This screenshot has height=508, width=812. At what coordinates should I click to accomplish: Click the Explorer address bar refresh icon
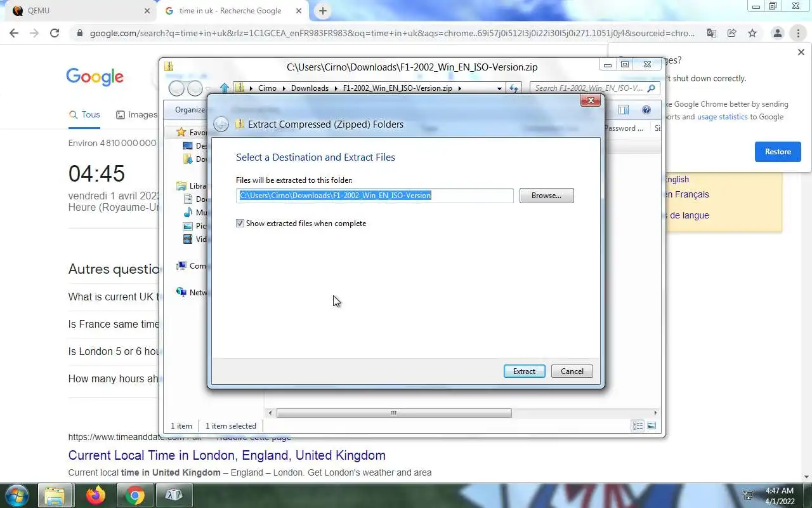[514, 88]
